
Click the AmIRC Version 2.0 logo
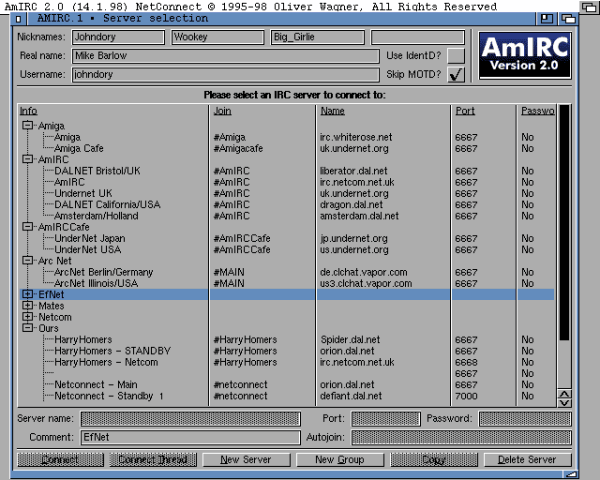pyautogui.click(x=525, y=56)
